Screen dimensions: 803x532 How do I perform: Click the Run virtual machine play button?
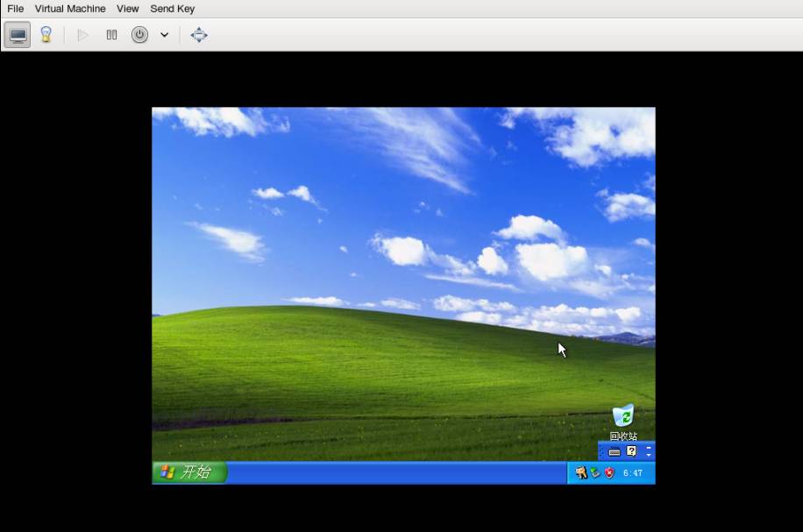point(83,35)
